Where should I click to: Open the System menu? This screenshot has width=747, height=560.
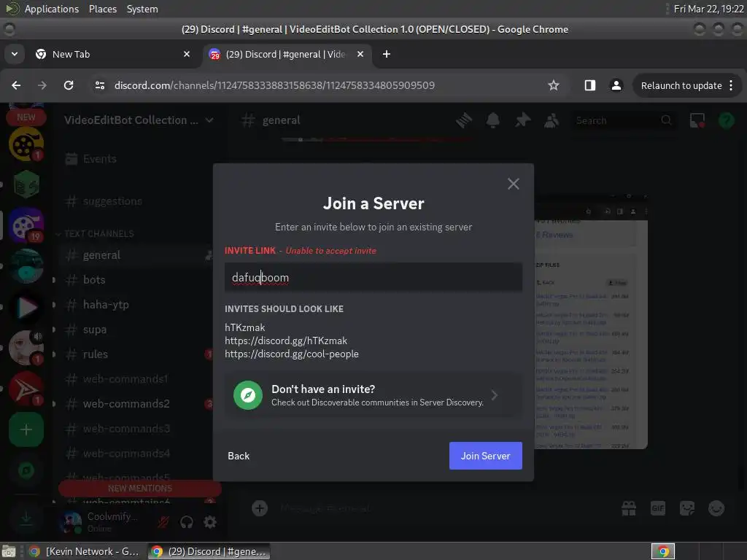142,9
